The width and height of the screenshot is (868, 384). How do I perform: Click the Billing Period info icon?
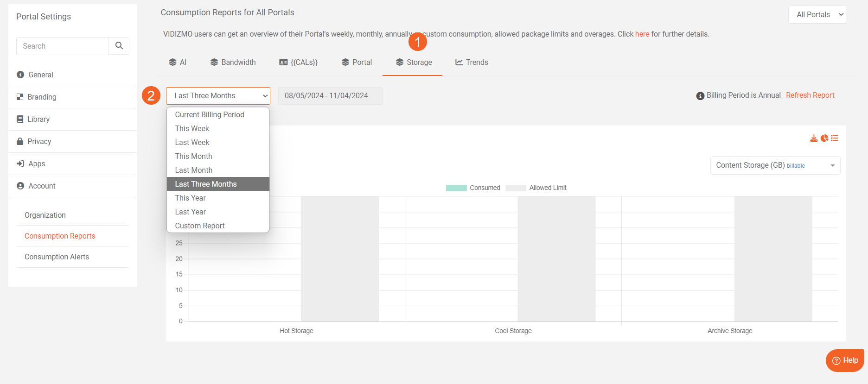tap(700, 96)
